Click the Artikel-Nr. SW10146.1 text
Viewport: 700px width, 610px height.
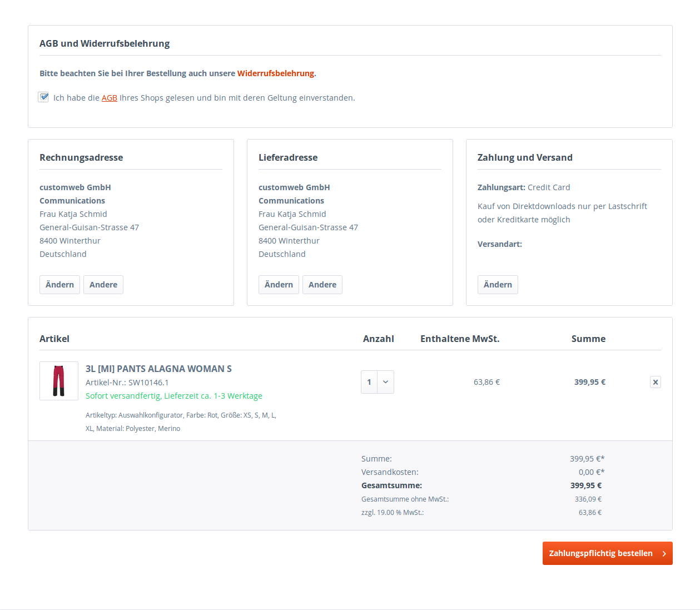pyautogui.click(x=127, y=383)
